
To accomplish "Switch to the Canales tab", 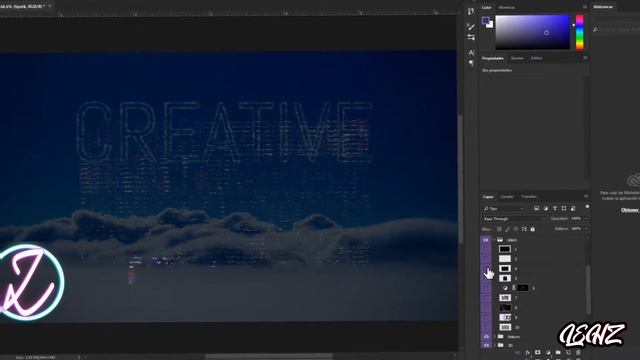I will (x=507, y=197).
